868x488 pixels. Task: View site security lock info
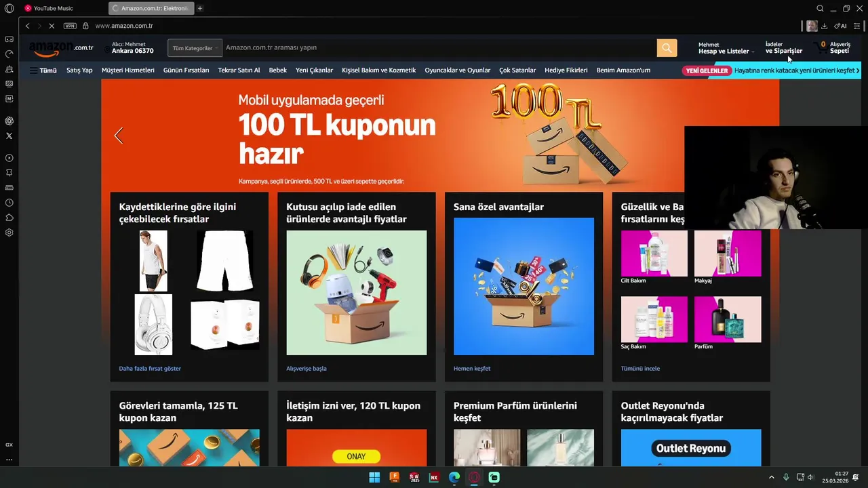pyautogui.click(x=85, y=26)
